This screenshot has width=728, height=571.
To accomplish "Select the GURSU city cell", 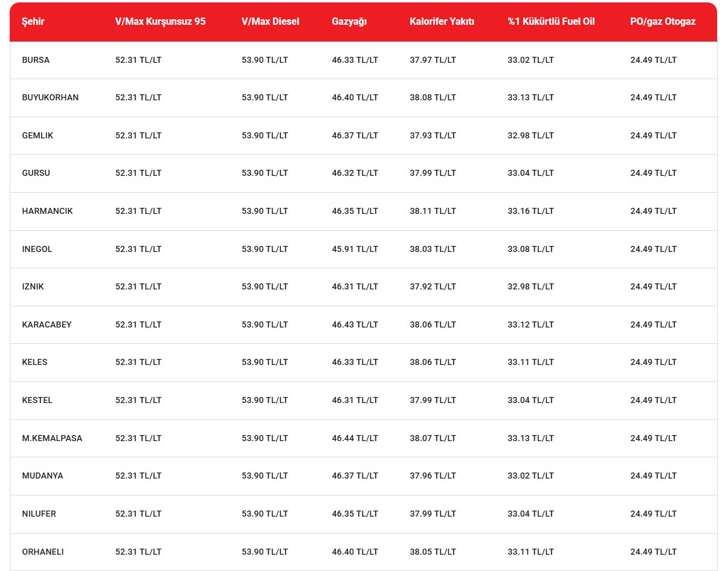I will click(36, 173).
